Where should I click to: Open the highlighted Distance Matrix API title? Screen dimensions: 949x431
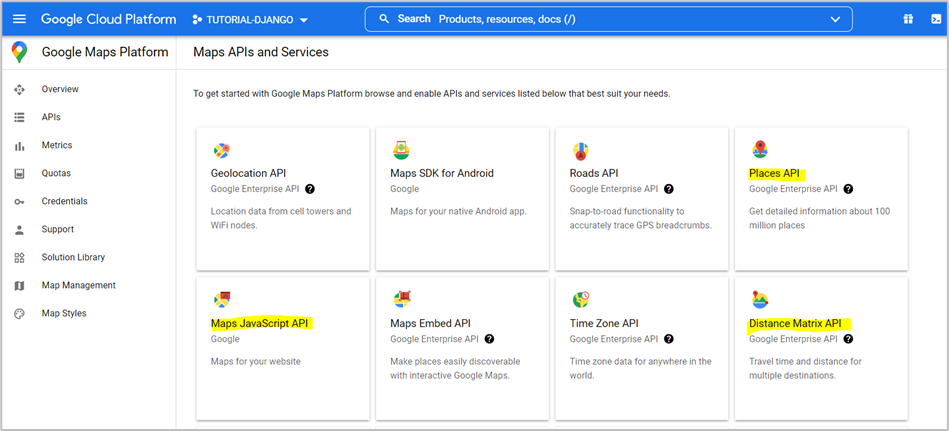click(795, 323)
